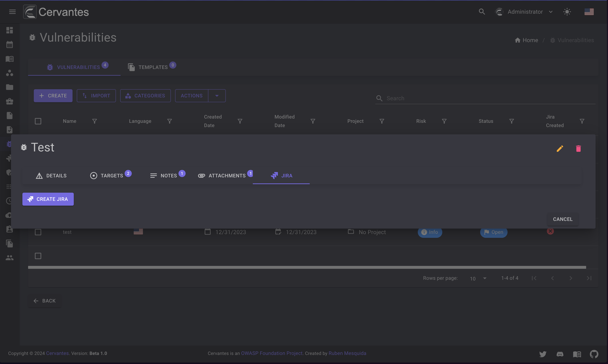Open Discord link in footer
Screen dimensions: 608x364
[x=560, y=354]
